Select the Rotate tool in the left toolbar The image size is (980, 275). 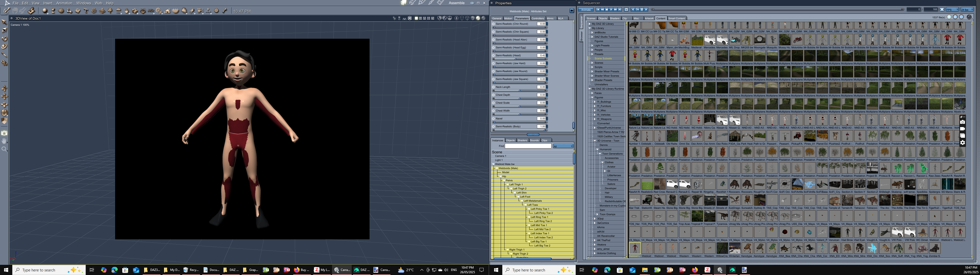(4, 39)
